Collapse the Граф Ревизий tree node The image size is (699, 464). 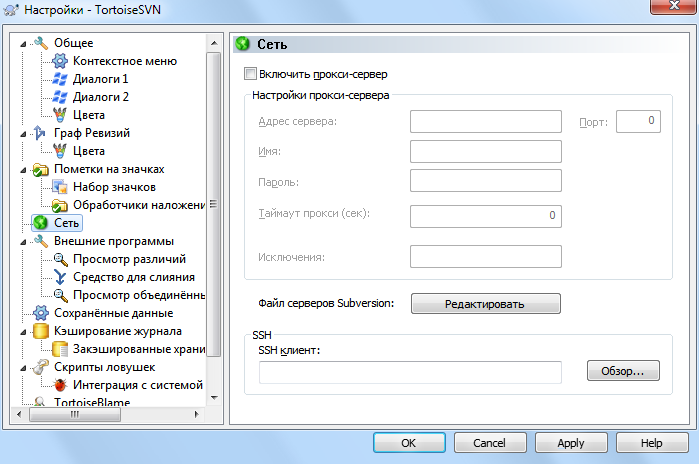point(23,134)
